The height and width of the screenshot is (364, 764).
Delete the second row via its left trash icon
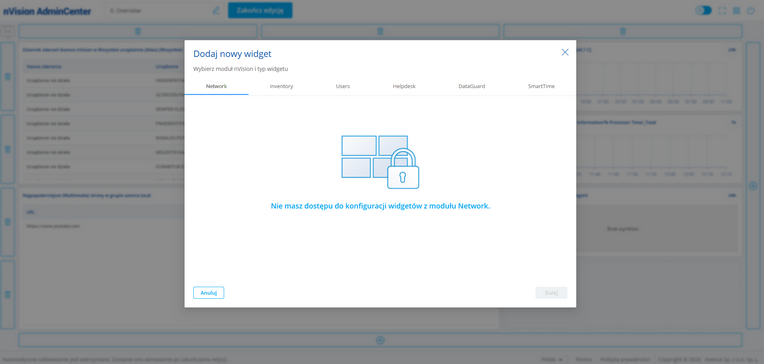[7, 149]
